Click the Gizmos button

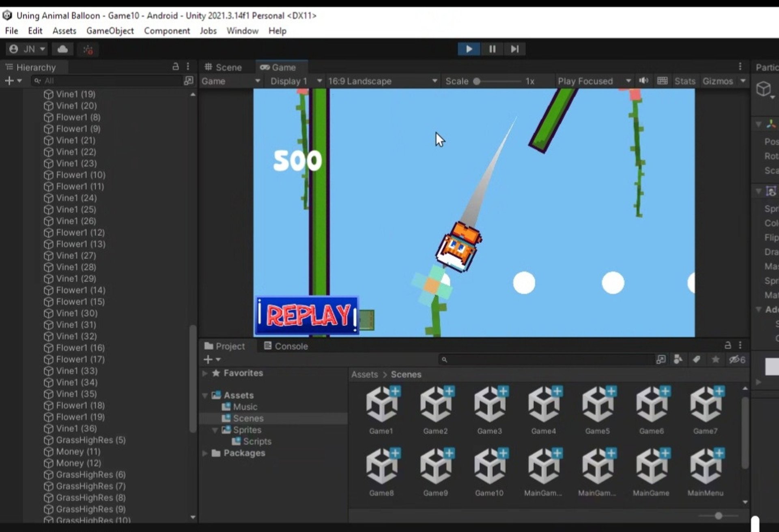tap(717, 81)
